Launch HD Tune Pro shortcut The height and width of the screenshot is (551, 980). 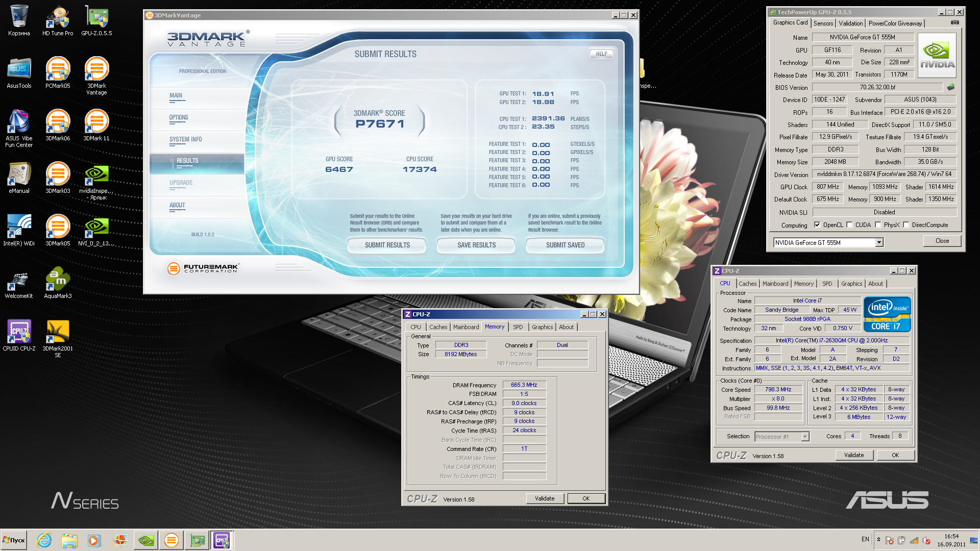58,20
